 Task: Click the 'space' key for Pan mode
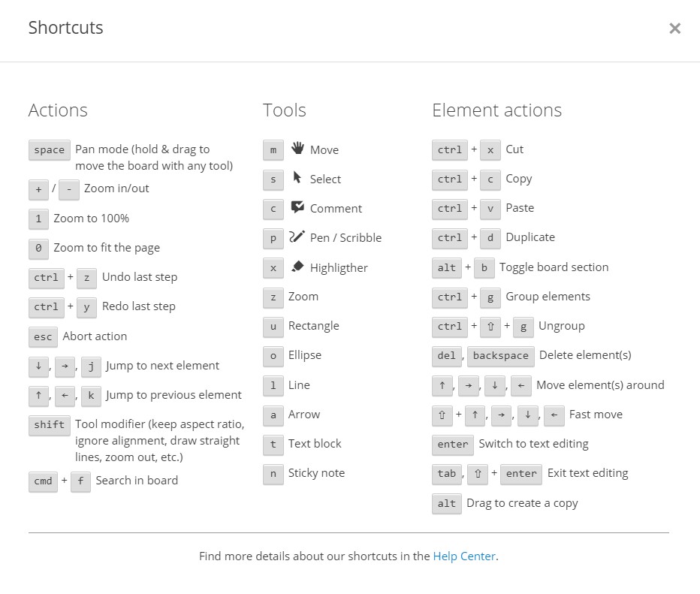(50, 150)
